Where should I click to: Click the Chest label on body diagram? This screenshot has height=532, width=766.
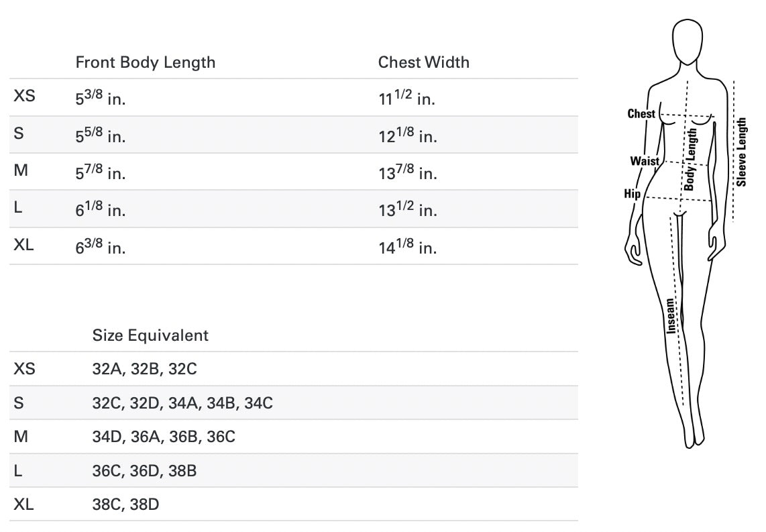click(x=641, y=114)
